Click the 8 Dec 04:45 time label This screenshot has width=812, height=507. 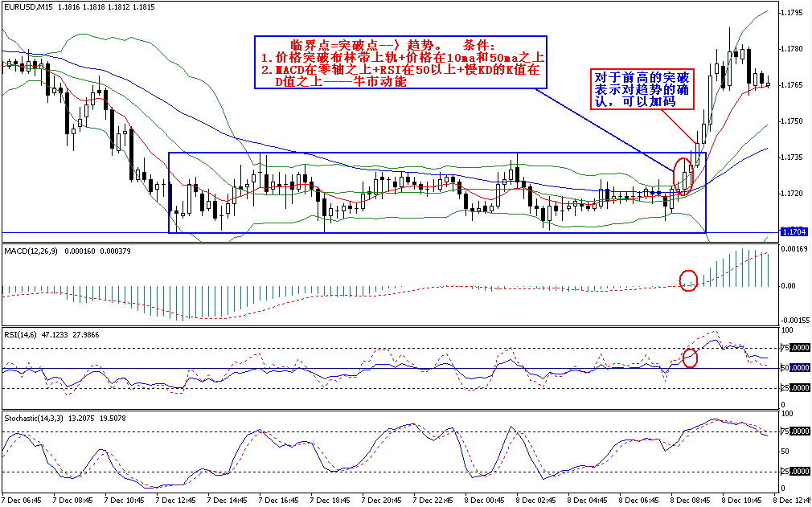tap(587, 501)
